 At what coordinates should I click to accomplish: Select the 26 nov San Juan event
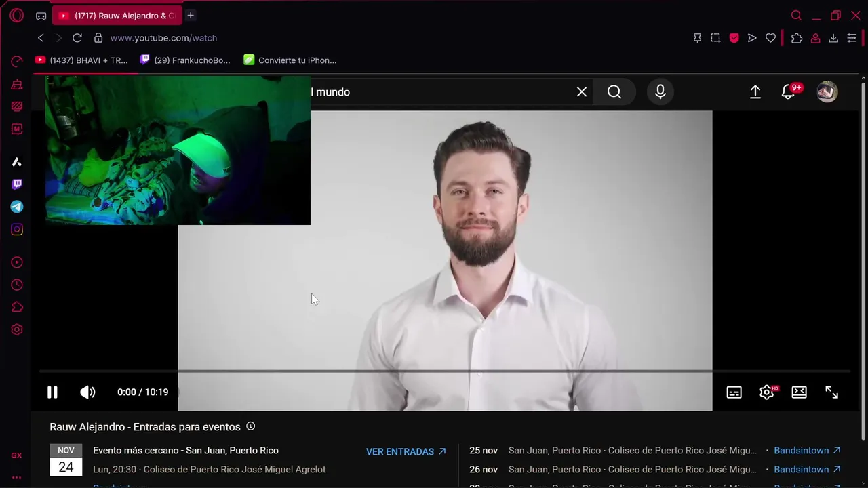613,470
